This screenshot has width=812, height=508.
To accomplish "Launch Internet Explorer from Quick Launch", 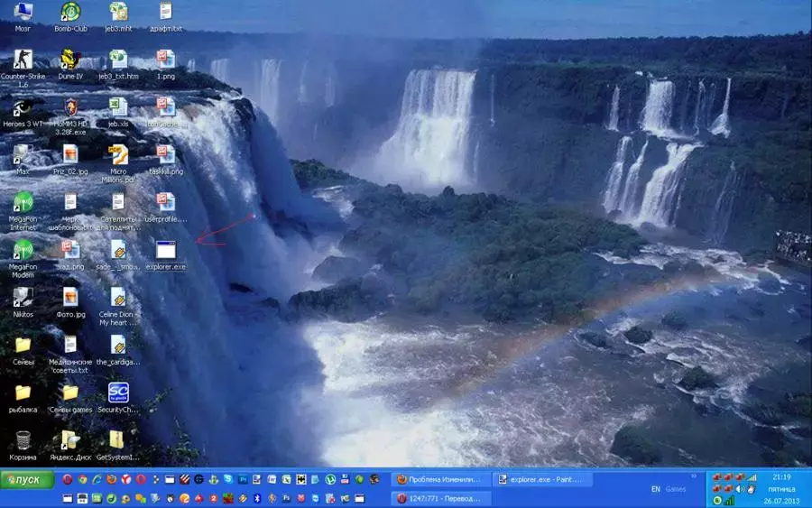I will pos(97,479).
